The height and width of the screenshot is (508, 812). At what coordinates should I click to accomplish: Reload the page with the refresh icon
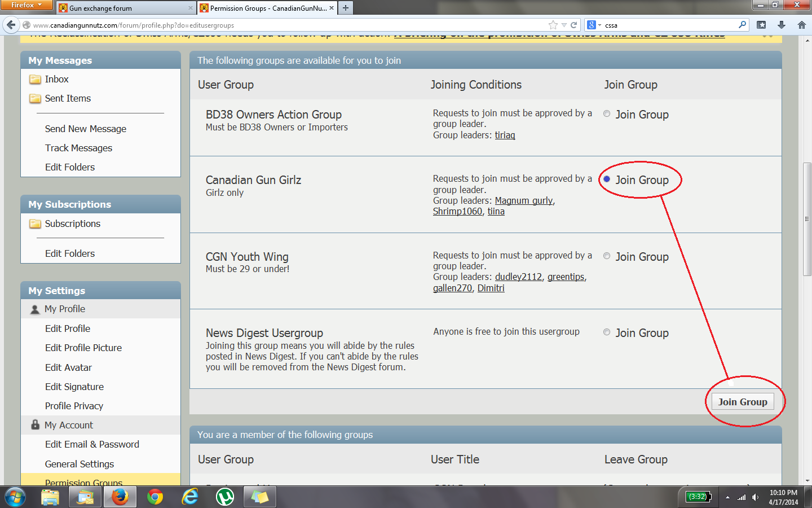point(574,25)
